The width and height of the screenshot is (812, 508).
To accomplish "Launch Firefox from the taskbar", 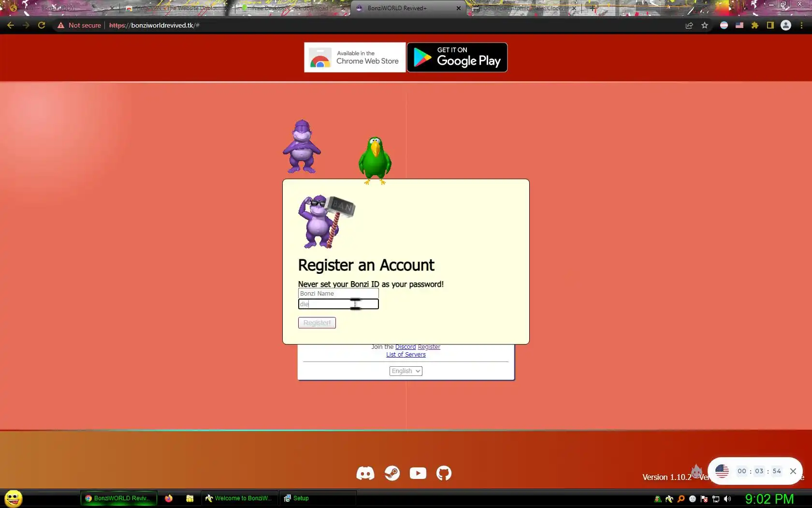I will click(x=169, y=498).
